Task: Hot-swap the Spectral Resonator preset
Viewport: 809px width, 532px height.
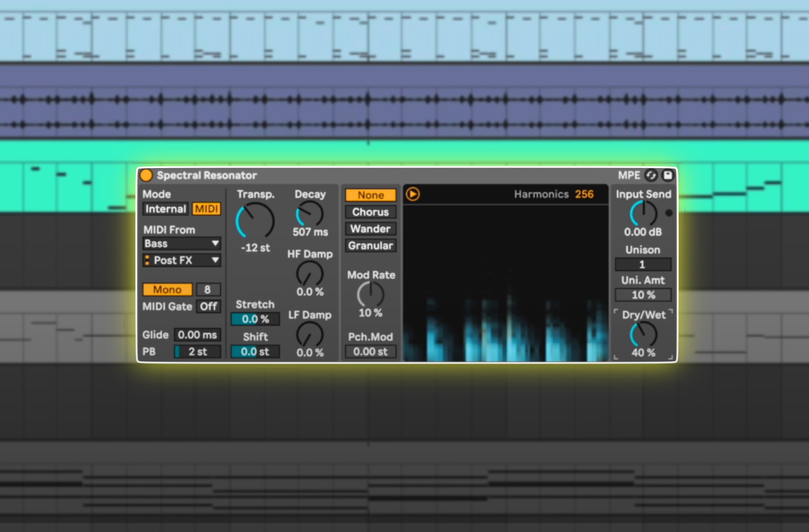Action: [650, 175]
